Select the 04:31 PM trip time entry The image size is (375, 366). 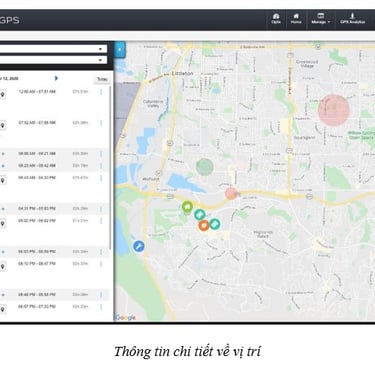click(37, 209)
